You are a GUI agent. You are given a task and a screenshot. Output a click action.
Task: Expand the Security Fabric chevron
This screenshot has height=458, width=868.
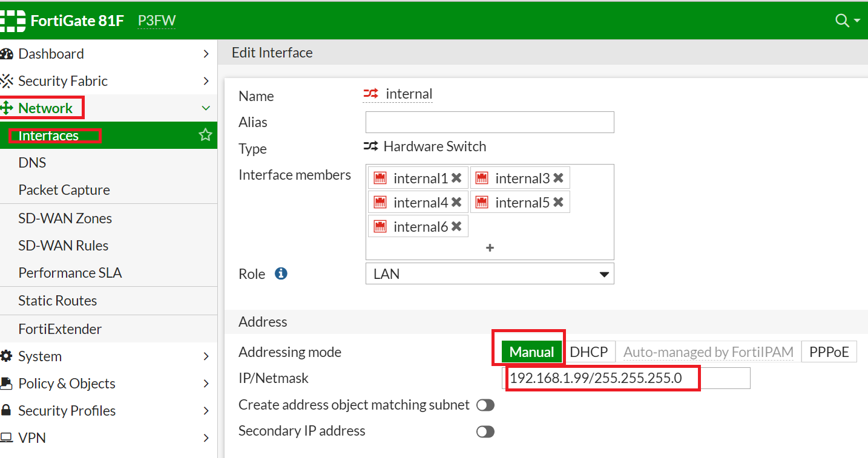coord(206,81)
